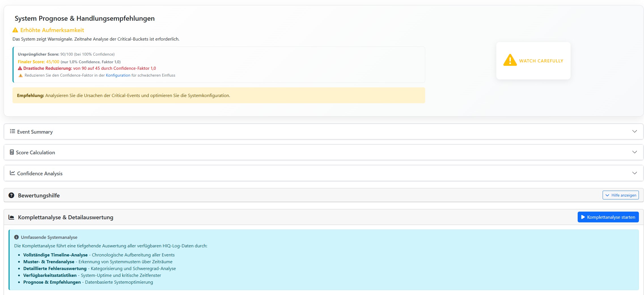The height and width of the screenshot is (295, 644).
Task: Click the info icon beside Umfassende Systemanalyse
Action: point(16,237)
